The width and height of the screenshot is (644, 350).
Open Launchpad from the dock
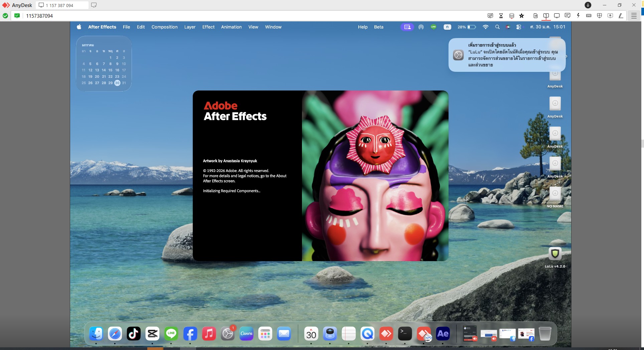265,334
